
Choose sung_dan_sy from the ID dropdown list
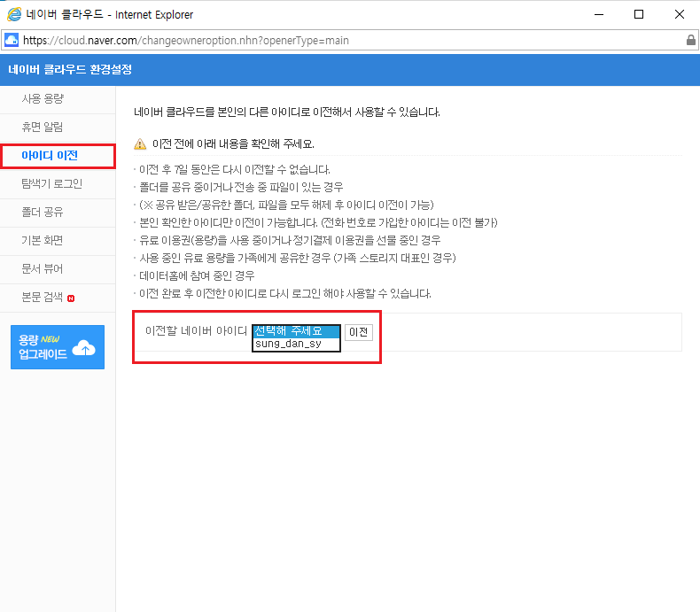click(296, 344)
